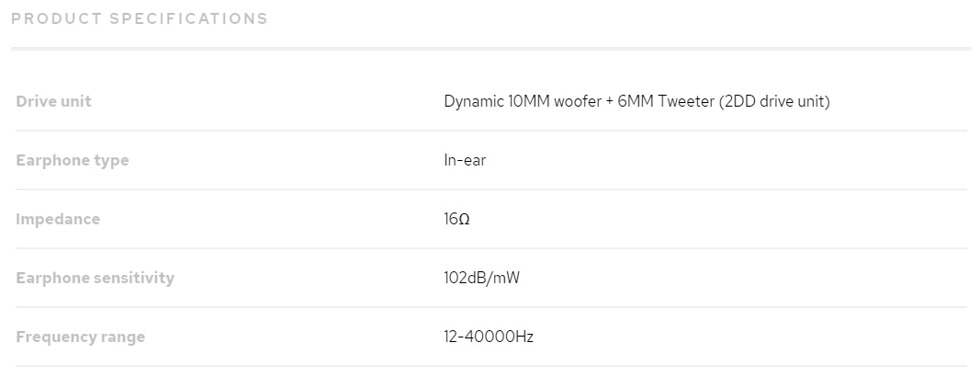Viewport: 980px width, 377px height.
Task: Click the word Dynamic in drive unit value
Action: [473, 101]
